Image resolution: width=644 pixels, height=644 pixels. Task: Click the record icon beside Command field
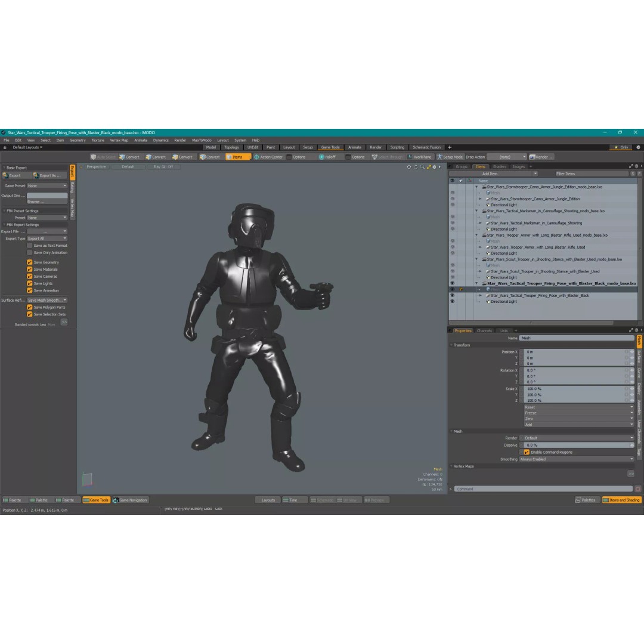tap(638, 489)
